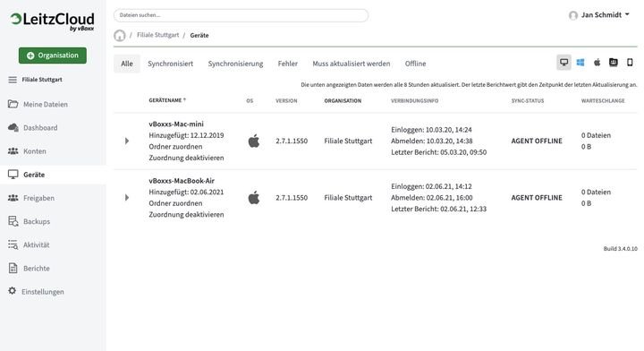644x351 pixels.
Task: Click the LeitzCloud logo
Action: [x=52, y=21]
